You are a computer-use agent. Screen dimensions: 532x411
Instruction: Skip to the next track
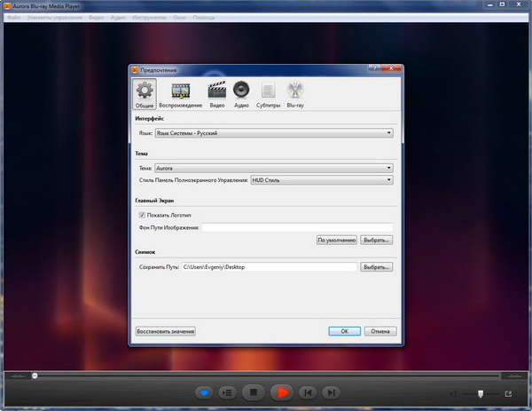click(x=330, y=391)
